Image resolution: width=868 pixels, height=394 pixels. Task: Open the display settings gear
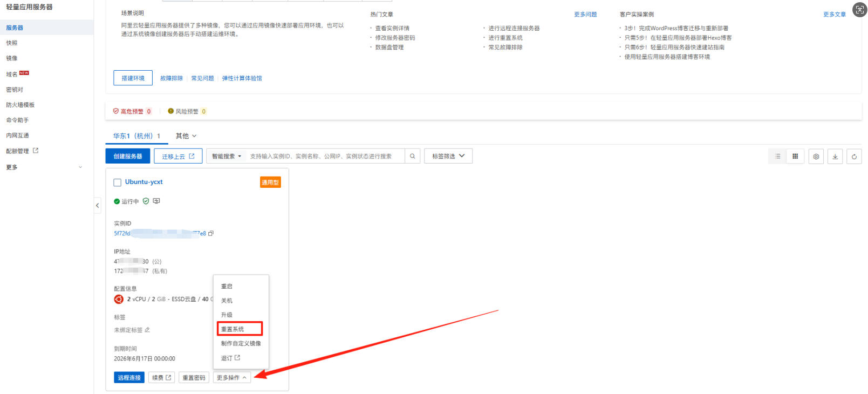click(x=816, y=157)
